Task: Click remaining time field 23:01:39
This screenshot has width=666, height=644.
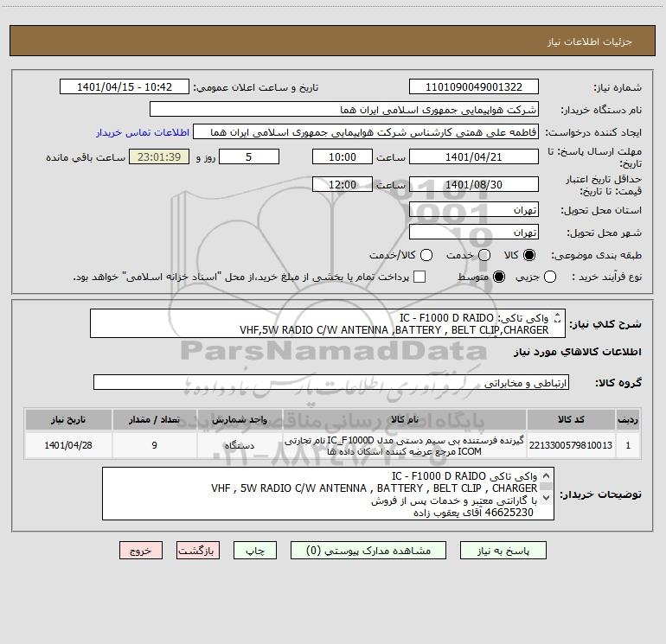Action: 159,156
